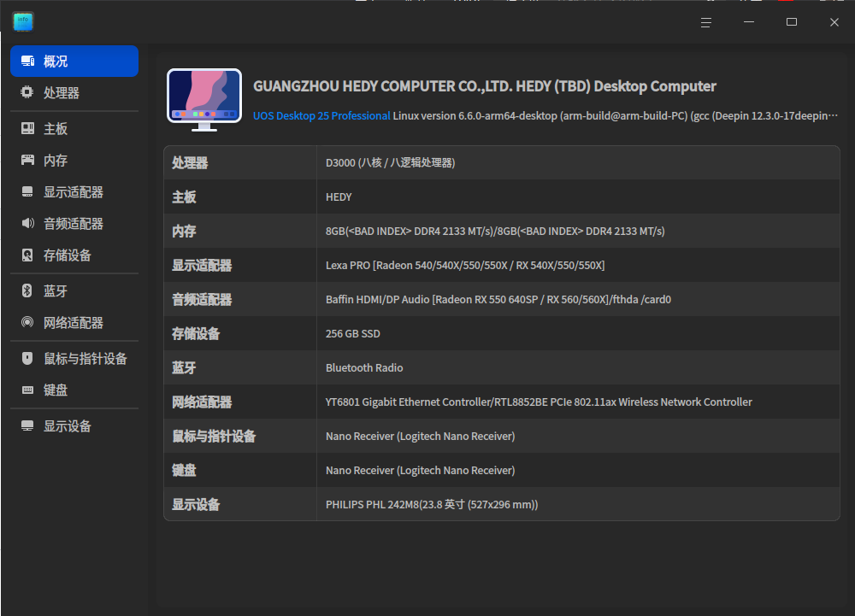Click the display device monitor icon
The height and width of the screenshot is (616, 855).
(x=27, y=426)
